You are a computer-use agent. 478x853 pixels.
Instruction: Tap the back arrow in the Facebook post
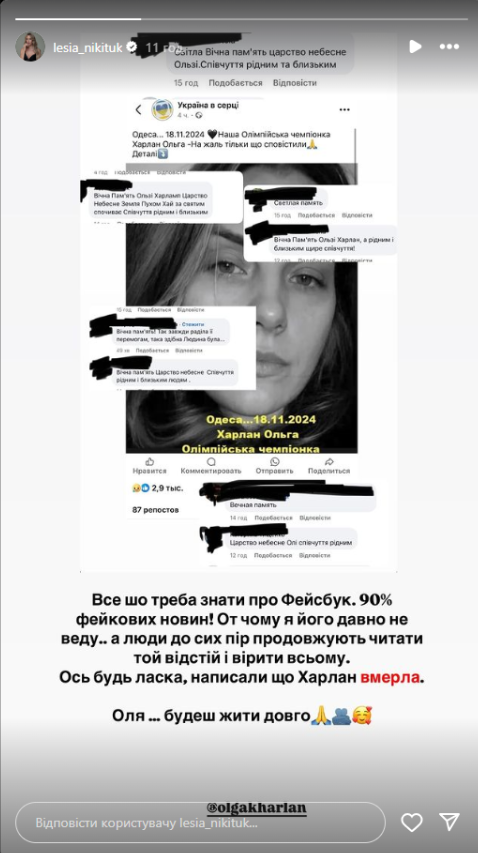(139, 110)
